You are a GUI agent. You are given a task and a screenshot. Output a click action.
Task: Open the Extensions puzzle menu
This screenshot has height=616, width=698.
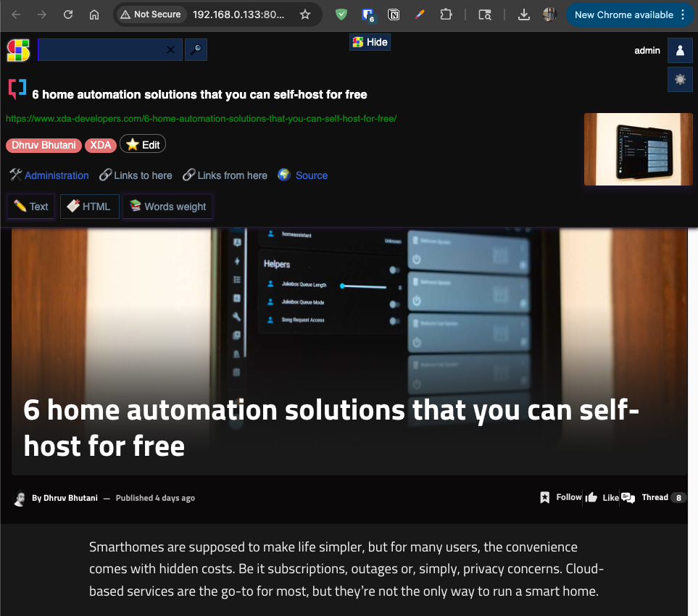point(446,14)
